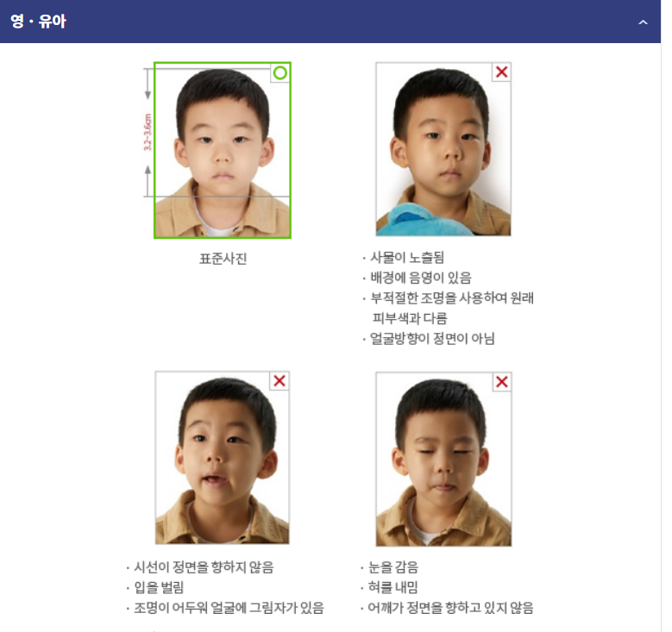Click red X on blue toy photo
Image resolution: width=672 pixels, height=632 pixels.
pyautogui.click(x=501, y=72)
